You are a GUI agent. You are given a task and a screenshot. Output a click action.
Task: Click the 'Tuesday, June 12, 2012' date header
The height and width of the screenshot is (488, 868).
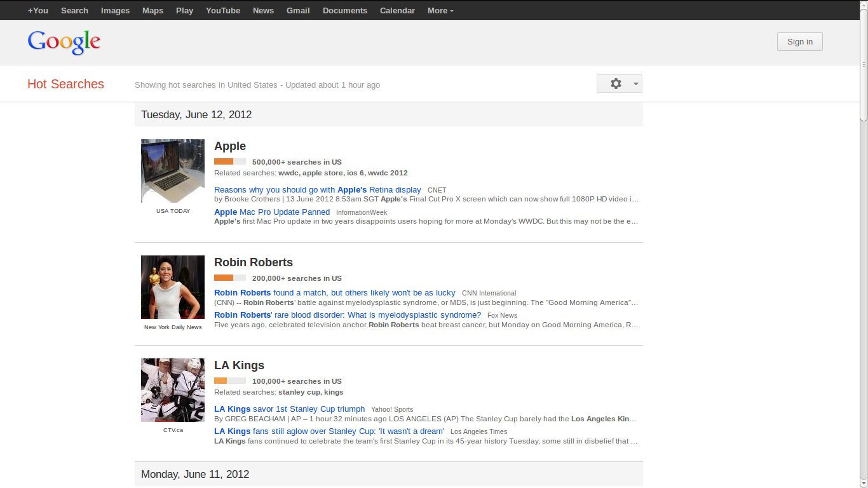coord(196,115)
